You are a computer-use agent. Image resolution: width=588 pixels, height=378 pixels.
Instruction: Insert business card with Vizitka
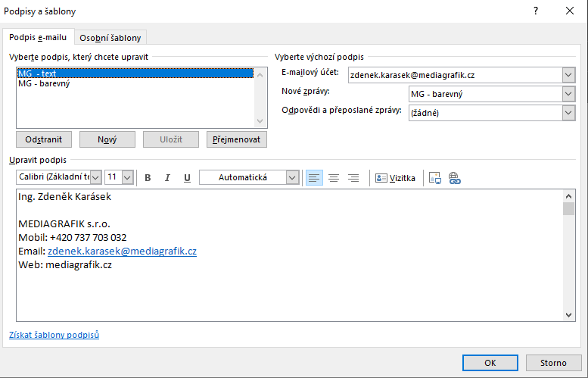[395, 178]
